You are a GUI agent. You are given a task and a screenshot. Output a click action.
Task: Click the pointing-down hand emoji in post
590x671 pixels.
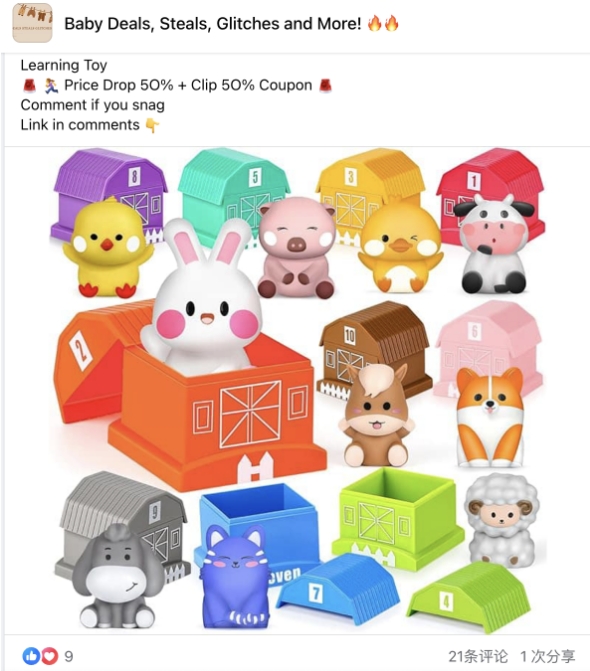[x=152, y=125]
